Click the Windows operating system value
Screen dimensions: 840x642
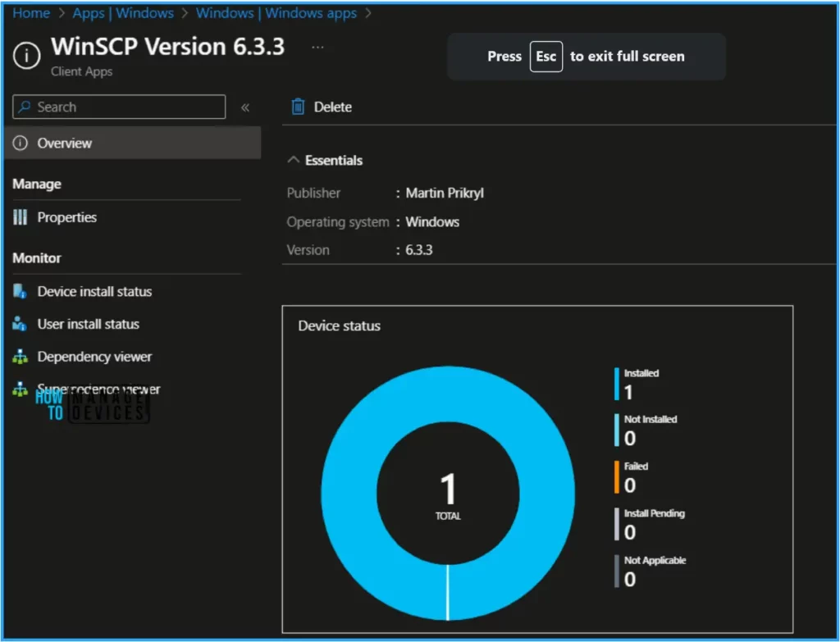coord(432,221)
